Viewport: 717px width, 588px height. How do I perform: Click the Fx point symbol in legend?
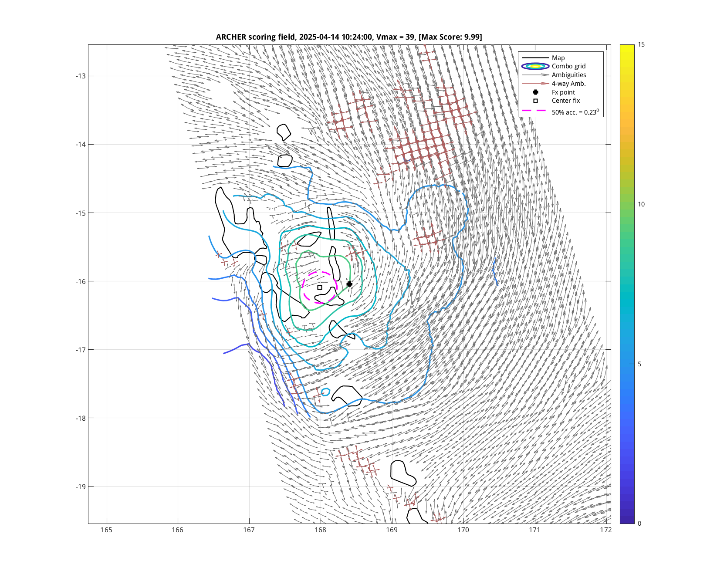tap(535, 92)
